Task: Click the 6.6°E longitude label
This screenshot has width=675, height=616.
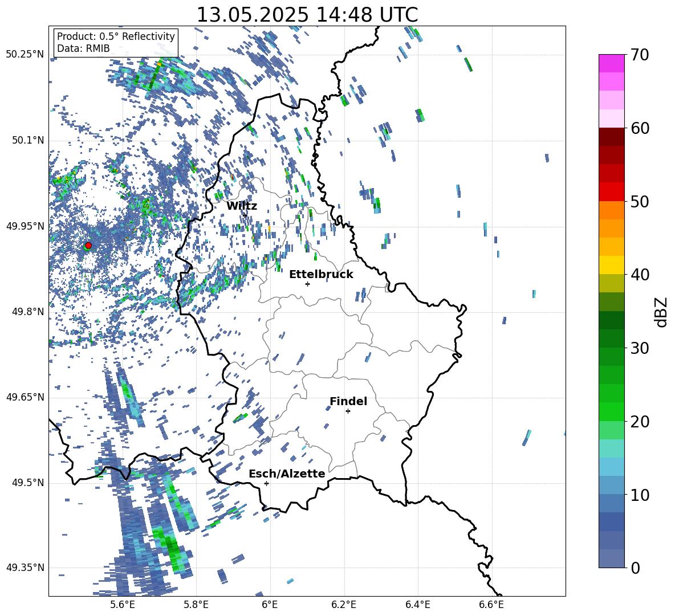Action: [491, 605]
